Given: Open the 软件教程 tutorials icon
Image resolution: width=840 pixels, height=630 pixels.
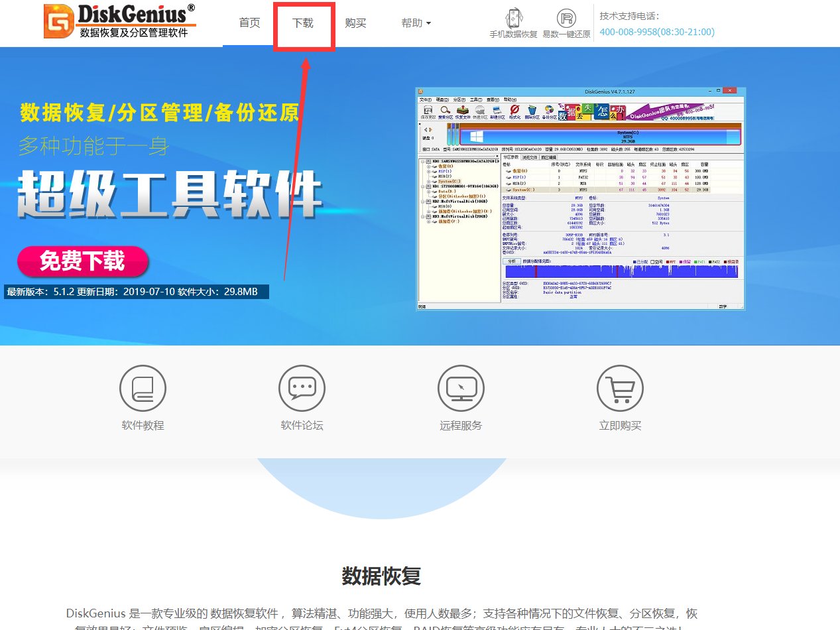Looking at the screenshot, I should click(143, 388).
